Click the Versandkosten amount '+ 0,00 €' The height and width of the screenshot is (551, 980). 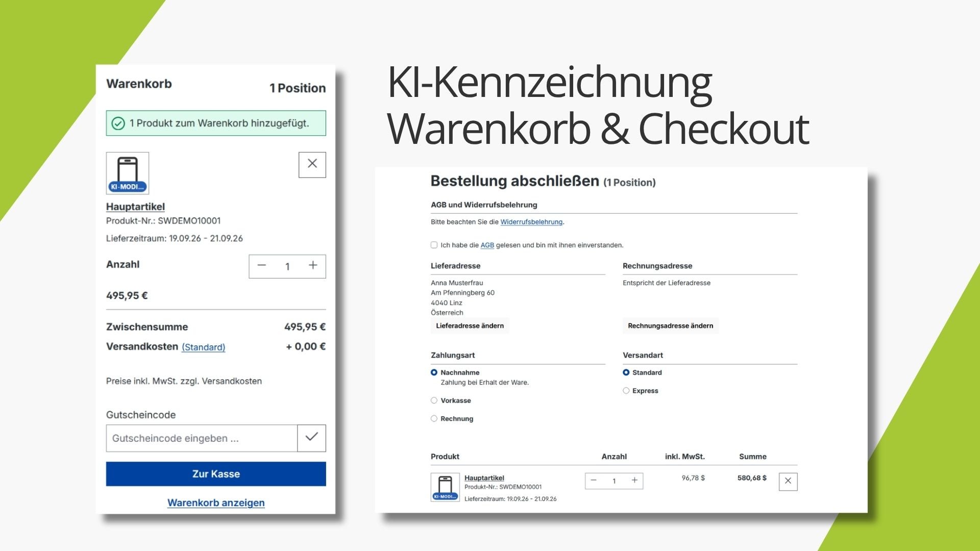point(306,346)
